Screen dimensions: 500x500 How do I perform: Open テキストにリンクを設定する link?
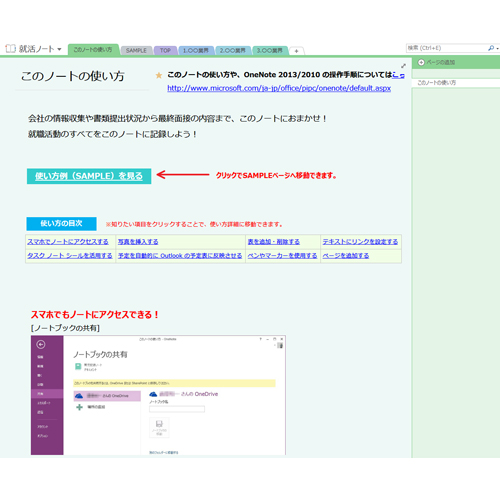(360, 242)
